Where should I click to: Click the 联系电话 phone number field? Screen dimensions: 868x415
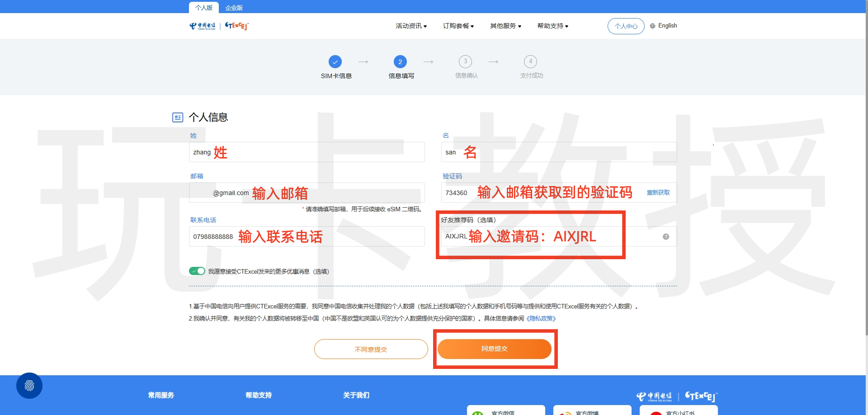click(x=307, y=237)
